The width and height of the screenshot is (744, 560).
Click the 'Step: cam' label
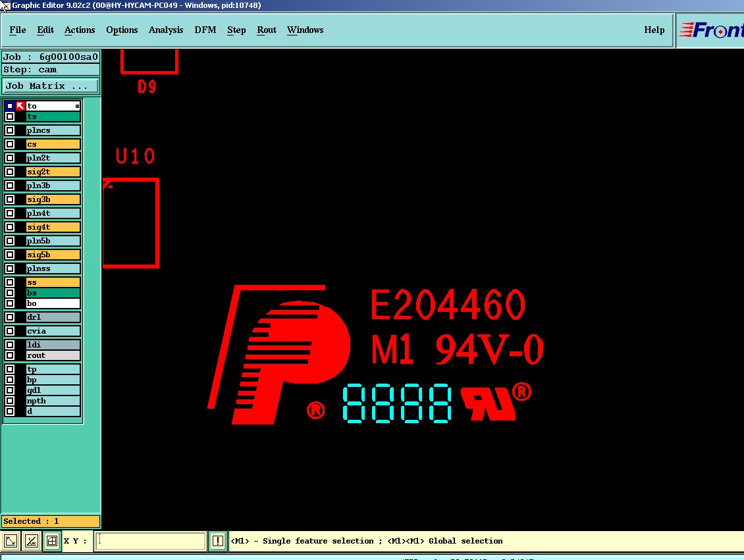tap(51, 70)
